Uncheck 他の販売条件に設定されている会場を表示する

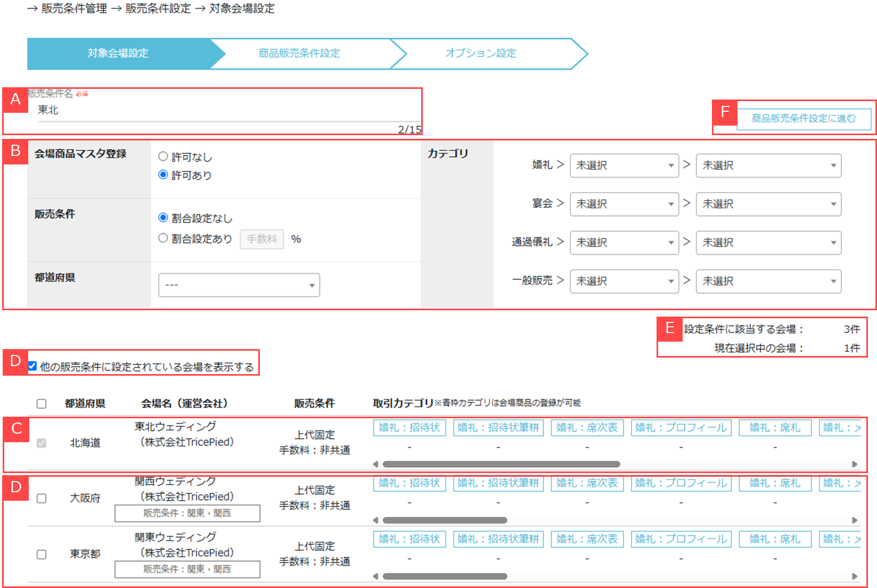32,366
